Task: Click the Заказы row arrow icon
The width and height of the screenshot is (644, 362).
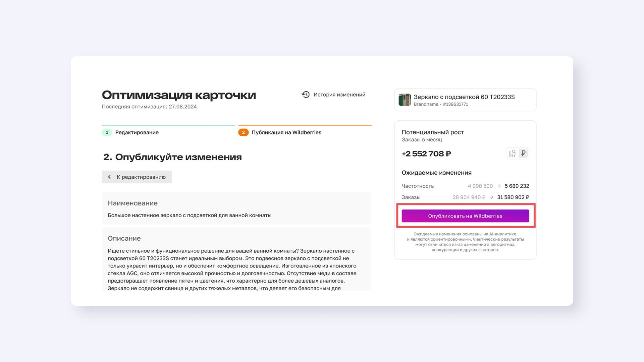Action: coord(491,197)
